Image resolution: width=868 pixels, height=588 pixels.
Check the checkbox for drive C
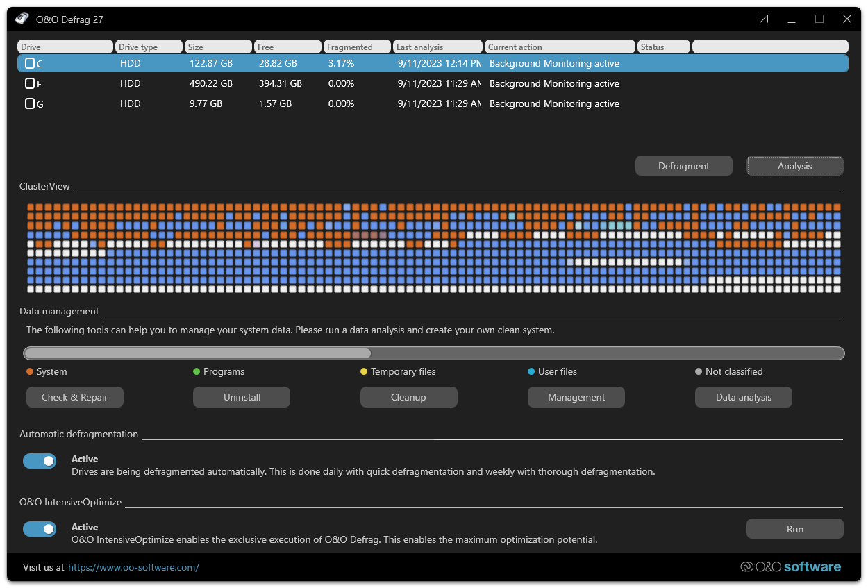point(28,62)
